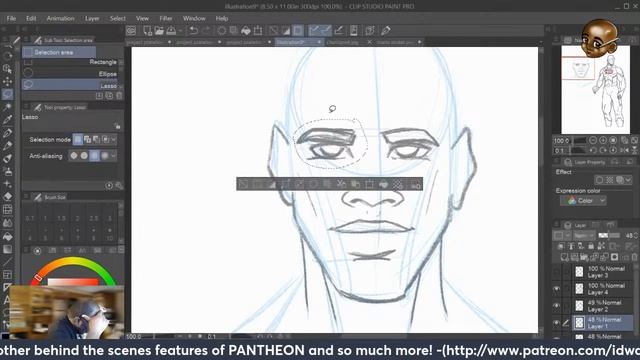The image size is (640, 360).
Task: Select the Lasso selection tool in toolbar
Action: coord(7,94)
